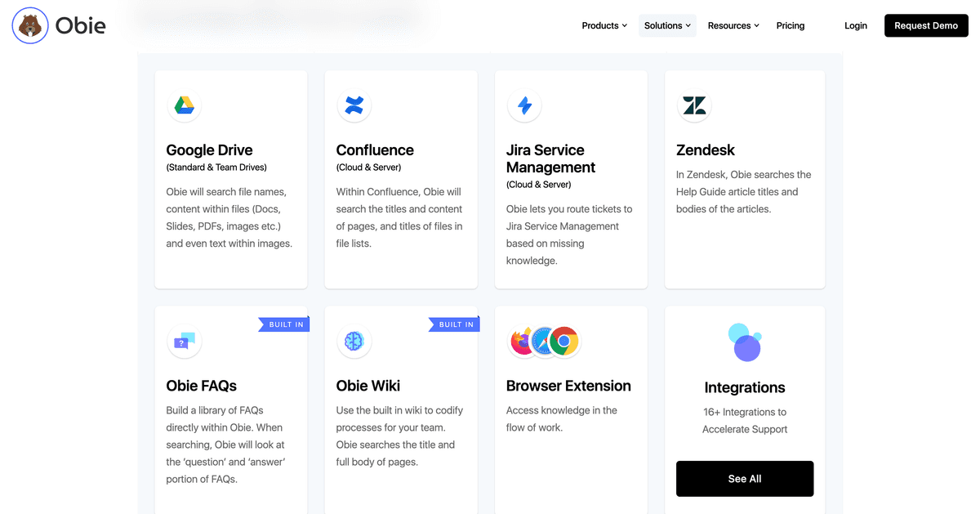The image size is (980, 514).
Task: Click the See All integrations button
Action: [x=745, y=479]
